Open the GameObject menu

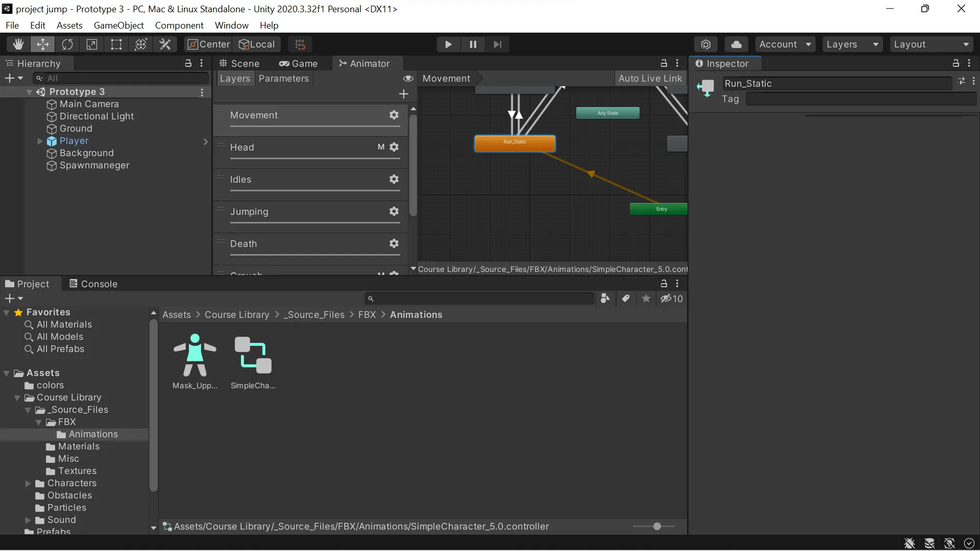pyautogui.click(x=118, y=26)
